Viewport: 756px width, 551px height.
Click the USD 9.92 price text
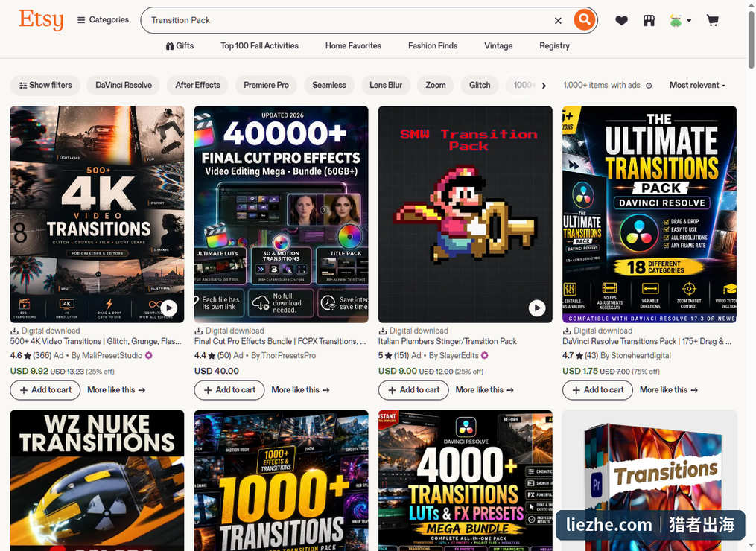[29, 372]
